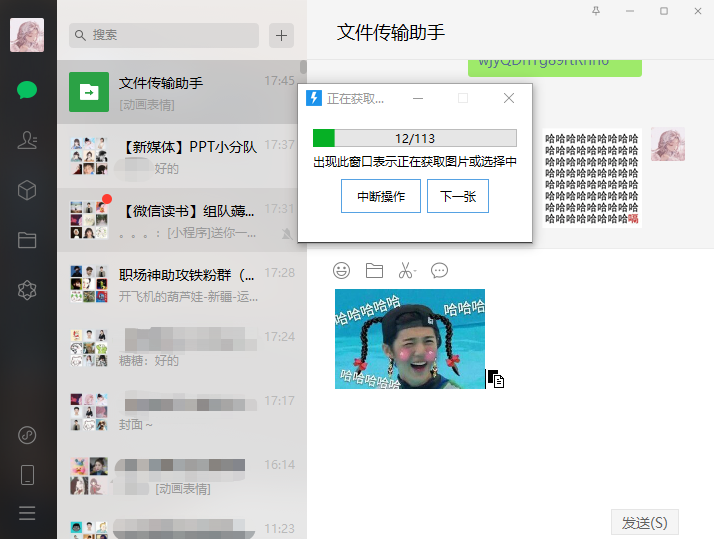Open chat history bubble icon
The width and height of the screenshot is (714, 539).
tap(439, 270)
